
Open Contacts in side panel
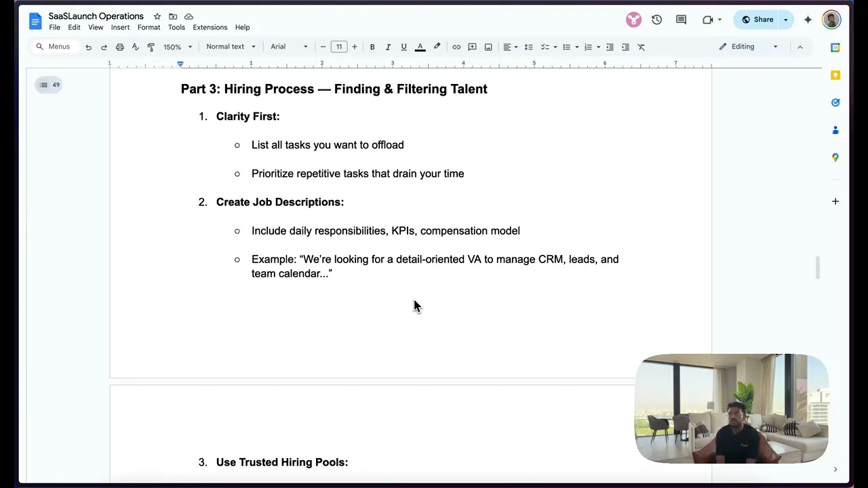click(x=835, y=130)
